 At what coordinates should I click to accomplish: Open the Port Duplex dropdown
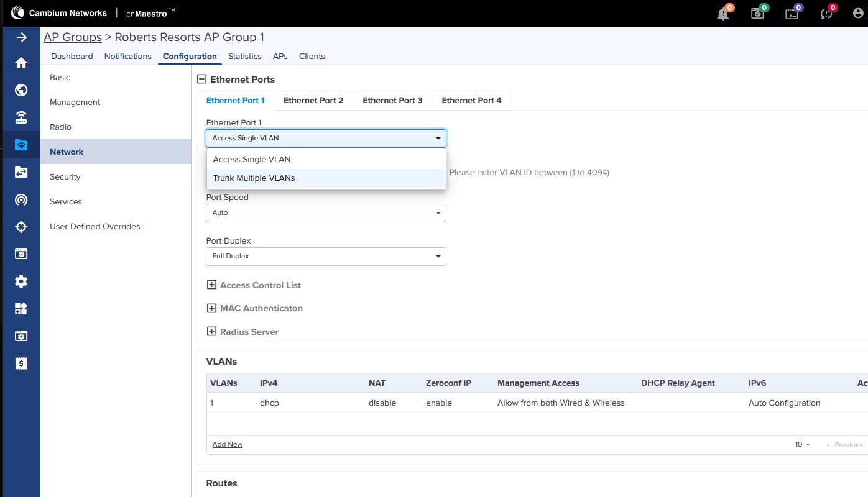(326, 257)
